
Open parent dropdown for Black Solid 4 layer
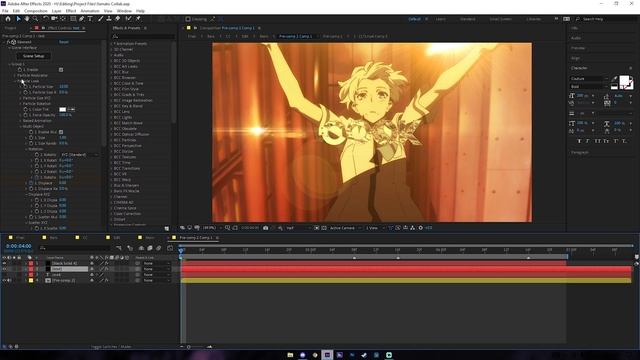pos(156,263)
